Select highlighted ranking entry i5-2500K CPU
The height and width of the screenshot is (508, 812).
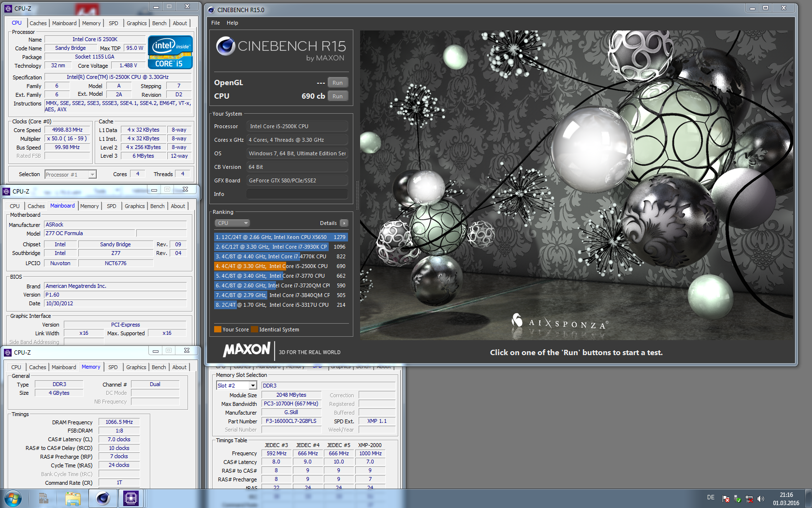tap(281, 266)
